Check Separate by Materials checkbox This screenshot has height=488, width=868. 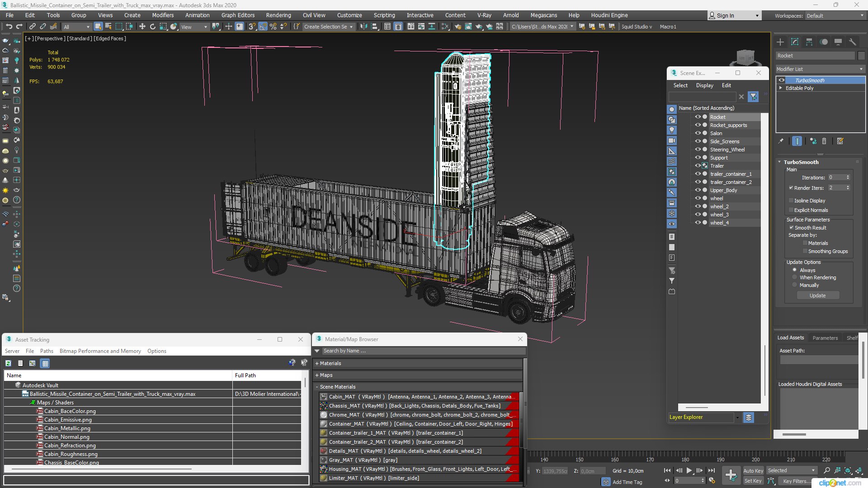pos(805,243)
